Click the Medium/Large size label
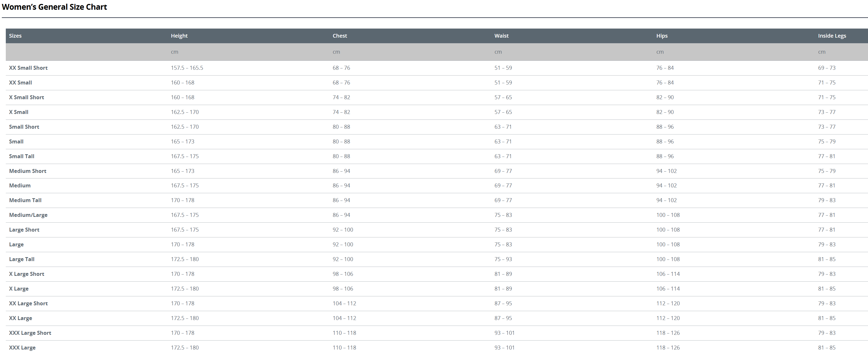The width and height of the screenshot is (868, 354). [x=28, y=215]
